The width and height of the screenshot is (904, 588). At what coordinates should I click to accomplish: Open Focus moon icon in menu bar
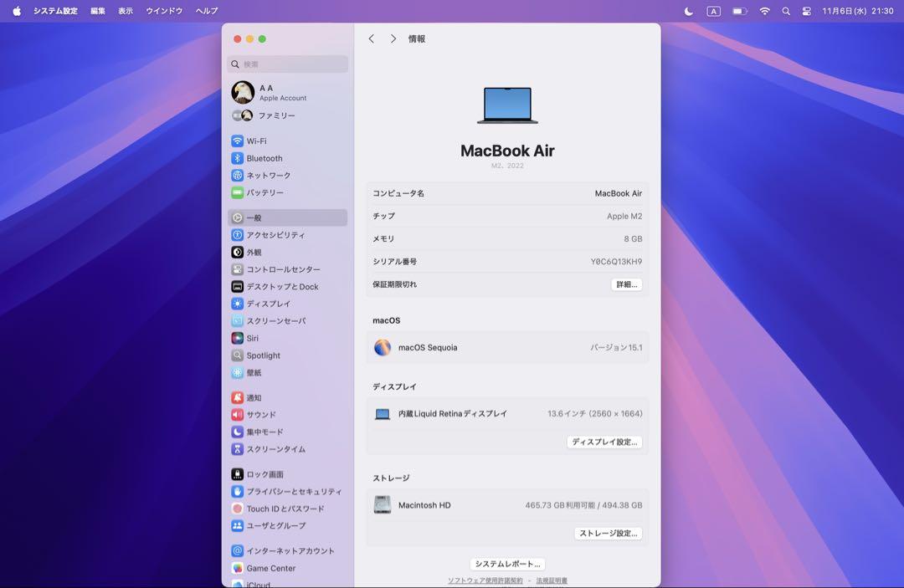(688, 11)
